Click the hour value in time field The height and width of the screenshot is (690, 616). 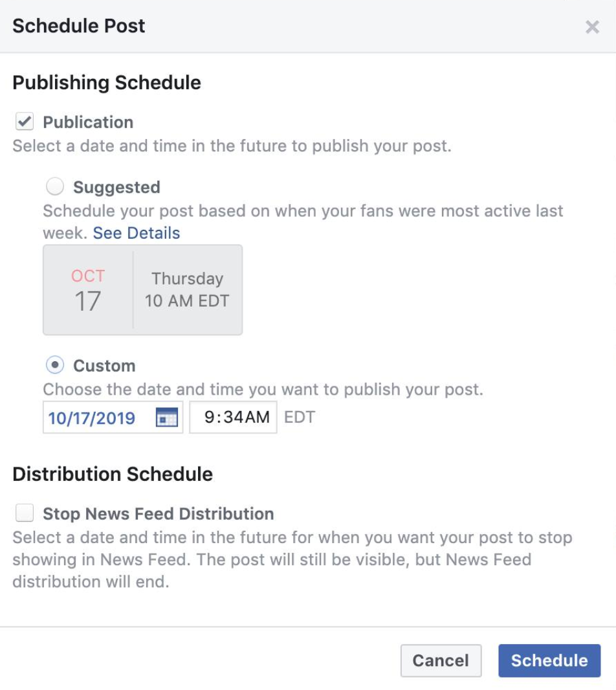[210, 417]
